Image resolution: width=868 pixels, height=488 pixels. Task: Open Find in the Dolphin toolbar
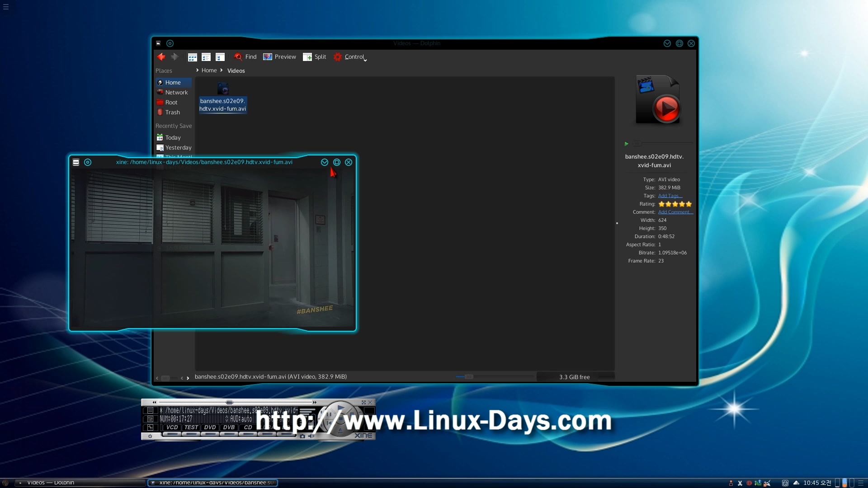pyautogui.click(x=245, y=57)
